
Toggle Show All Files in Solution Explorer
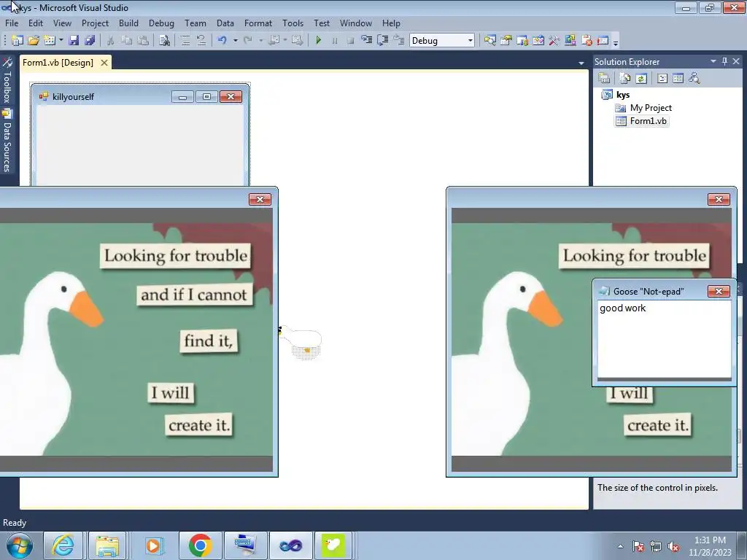click(x=625, y=79)
